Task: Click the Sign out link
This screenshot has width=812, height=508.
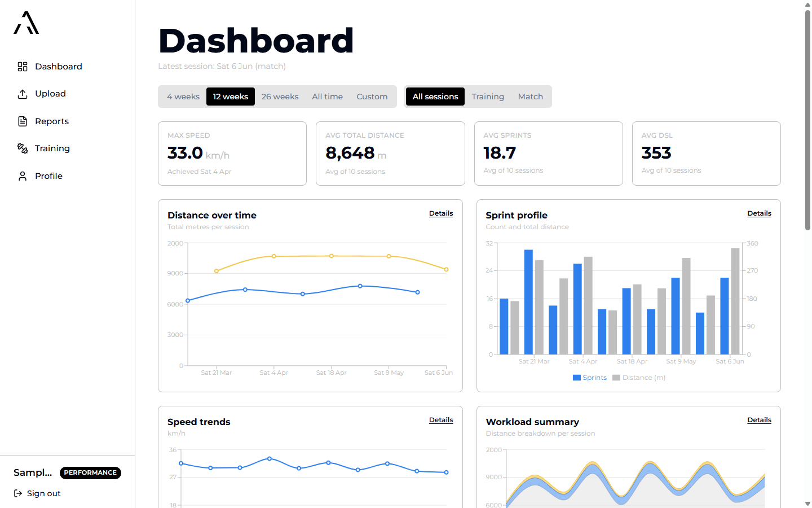Action: (37, 493)
